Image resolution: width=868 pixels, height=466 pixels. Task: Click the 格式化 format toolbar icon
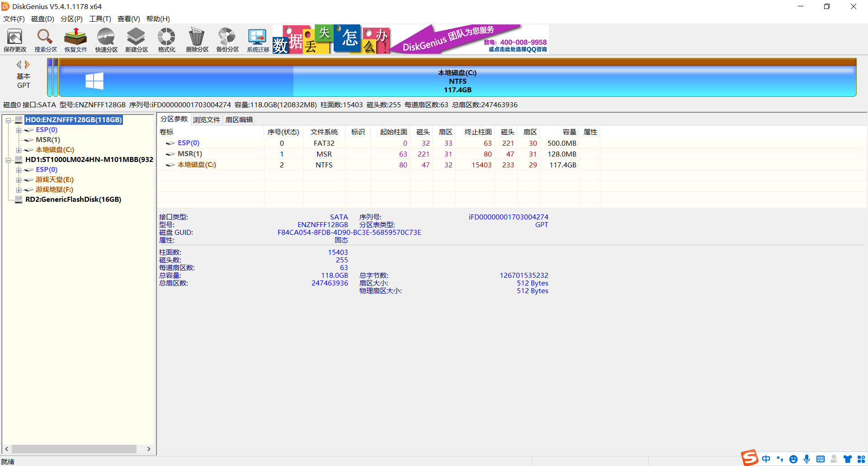coord(166,40)
